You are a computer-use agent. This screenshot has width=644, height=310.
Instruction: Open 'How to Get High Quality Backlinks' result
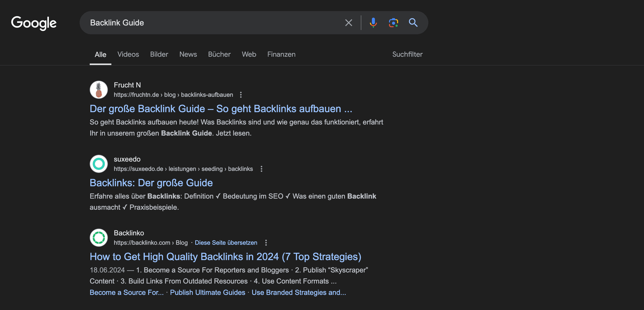(x=226, y=257)
